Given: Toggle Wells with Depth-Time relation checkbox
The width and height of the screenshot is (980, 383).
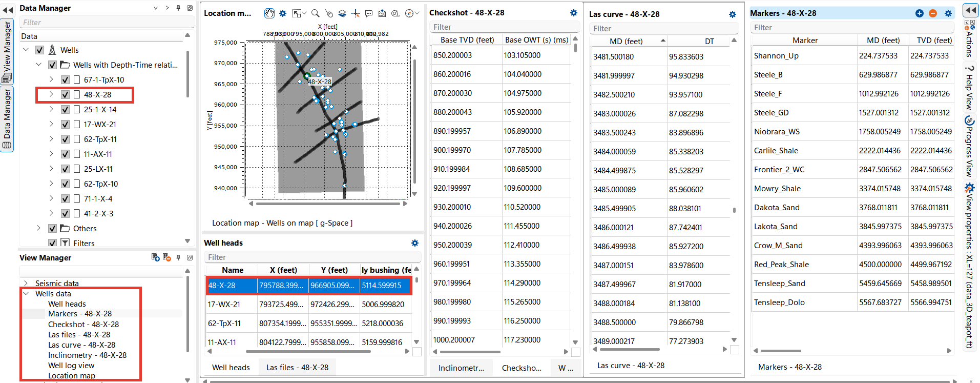Looking at the screenshot, I should coord(52,65).
